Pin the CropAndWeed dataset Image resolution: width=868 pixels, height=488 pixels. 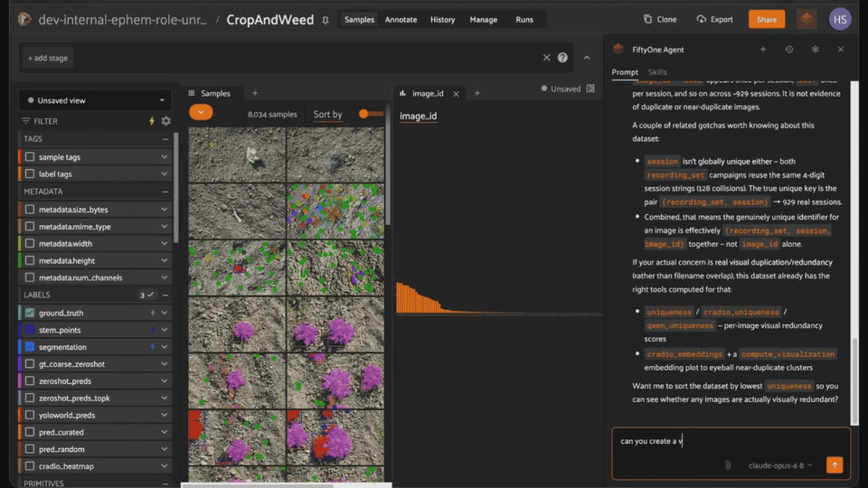coord(325,20)
